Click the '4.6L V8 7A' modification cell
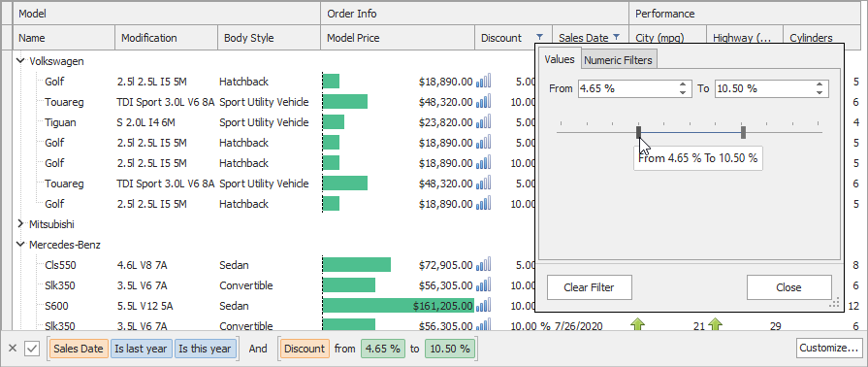868x367 pixels. tap(142, 265)
